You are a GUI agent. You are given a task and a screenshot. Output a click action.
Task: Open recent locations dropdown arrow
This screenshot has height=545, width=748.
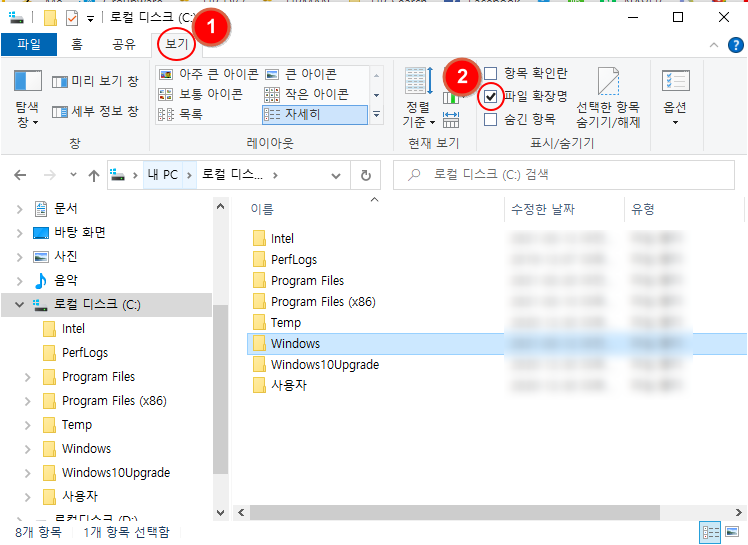coord(73,175)
